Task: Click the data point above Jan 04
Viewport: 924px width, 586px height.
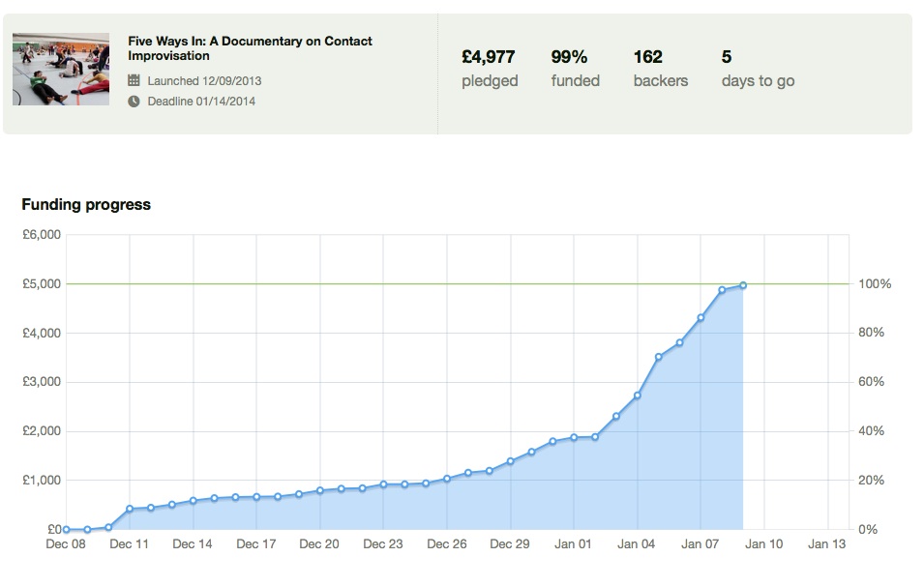Action: pyautogui.click(x=638, y=395)
